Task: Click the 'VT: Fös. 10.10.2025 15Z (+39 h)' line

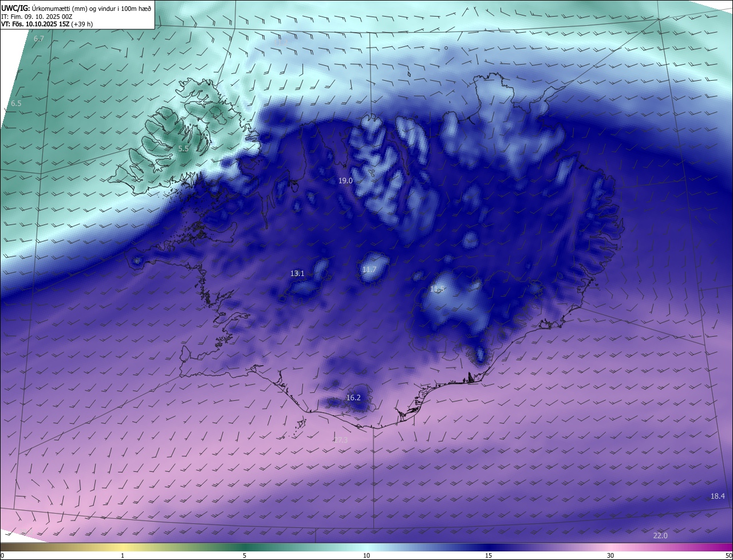Action: click(x=46, y=24)
